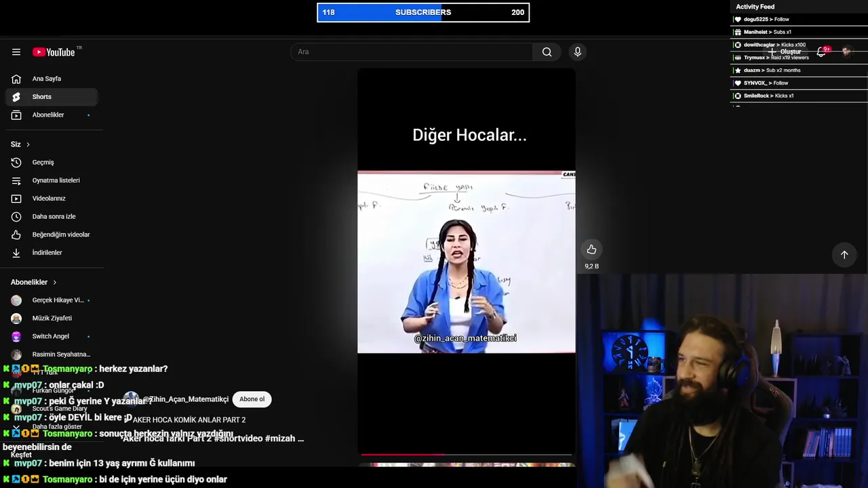868x488 pixels.
Task: Click the watch later clock icon
Action: point(16,217)
